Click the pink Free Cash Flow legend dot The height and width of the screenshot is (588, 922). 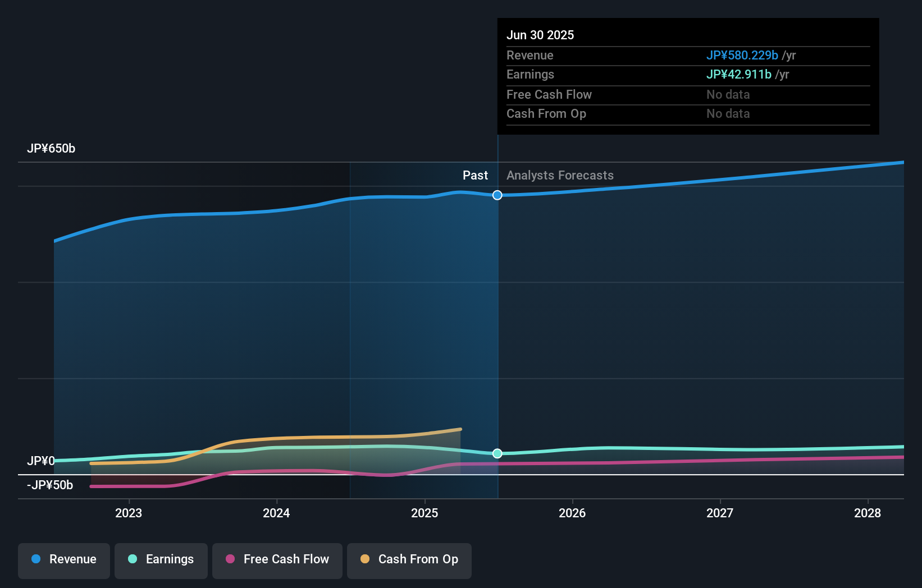[x=230, y=559]
